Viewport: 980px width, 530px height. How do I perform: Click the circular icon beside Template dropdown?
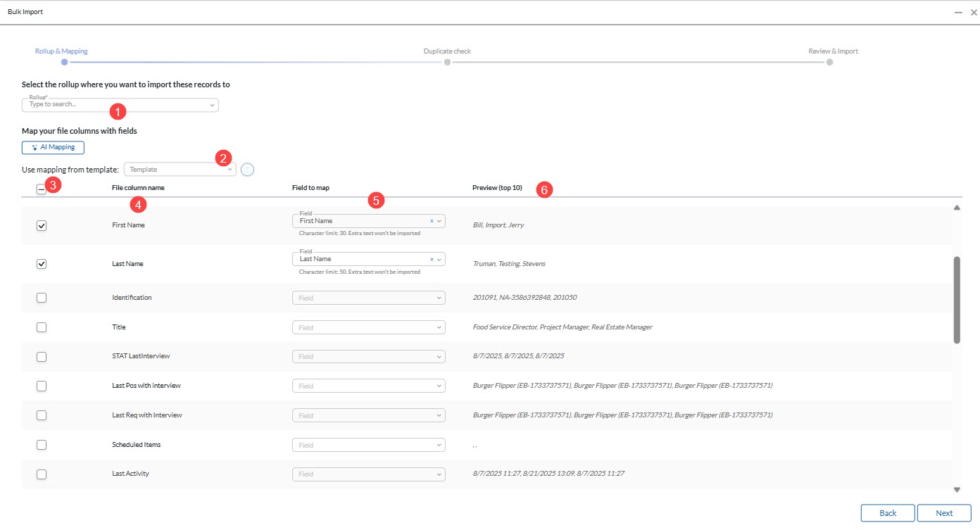[247, 169]
